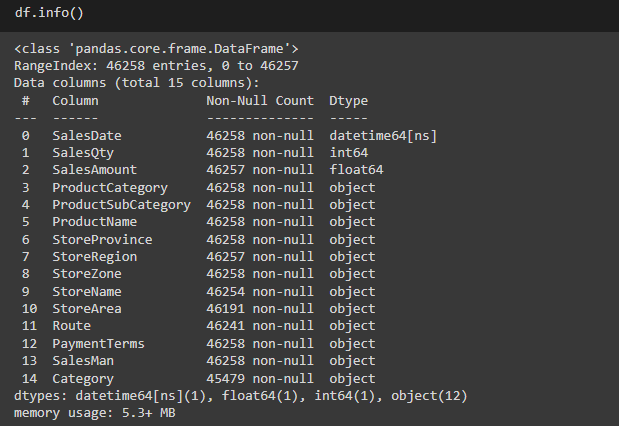The height and width of the screenshot is (426, 619).
Task: Click the StoreRegion row
Action: [x=199, y=257]
